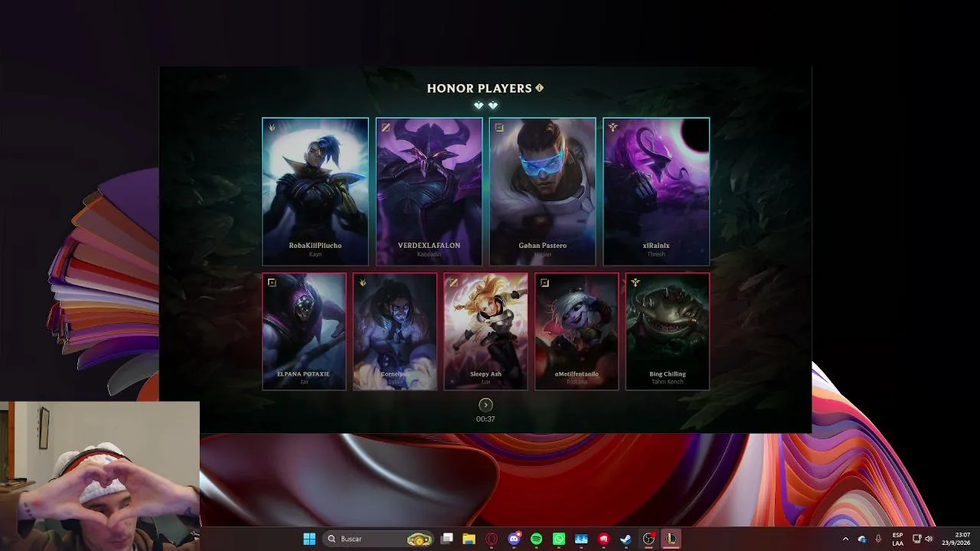
Task: Click support role icon on Tahm Kench card
Action: [635, 282]
